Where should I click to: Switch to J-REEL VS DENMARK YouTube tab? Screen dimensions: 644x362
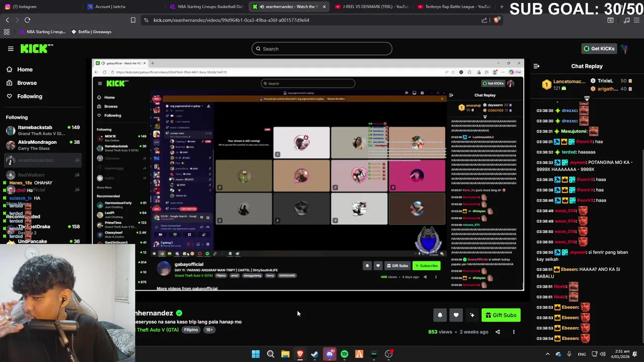coord(372,7)
